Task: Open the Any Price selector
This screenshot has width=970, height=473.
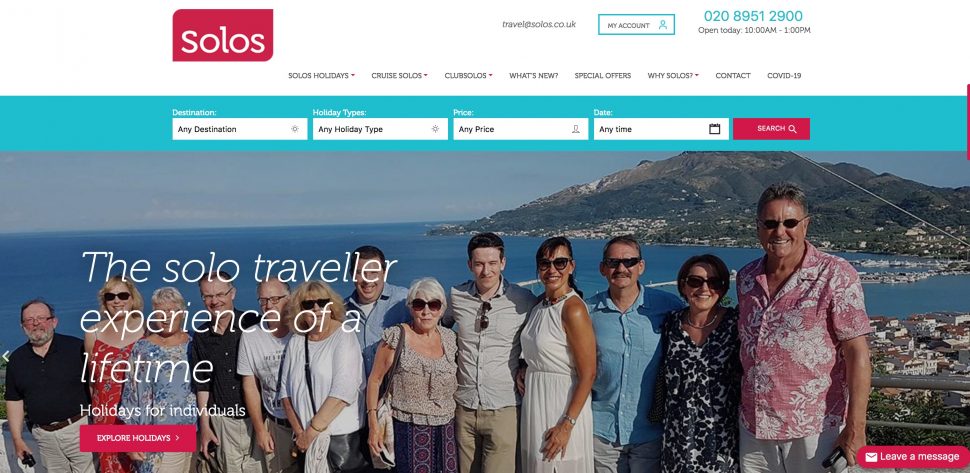Action: [520, 129]
